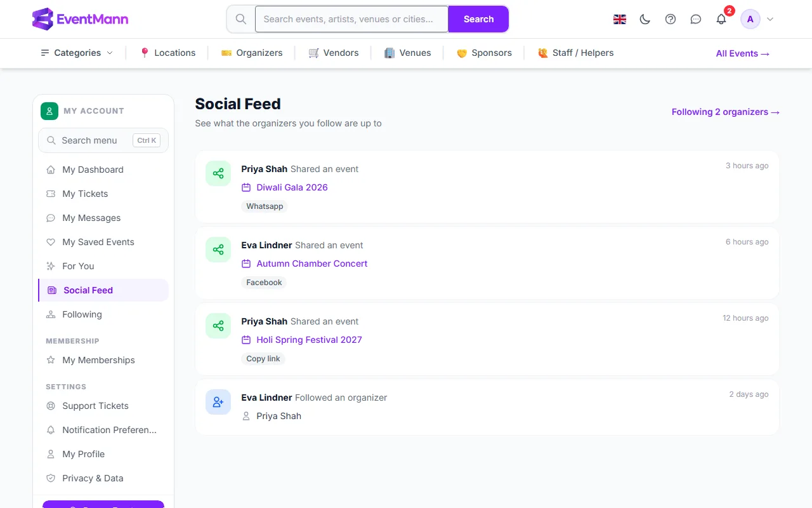Go to Organizers in the top nav
812x508 pixels.
(x=252, y=53)
